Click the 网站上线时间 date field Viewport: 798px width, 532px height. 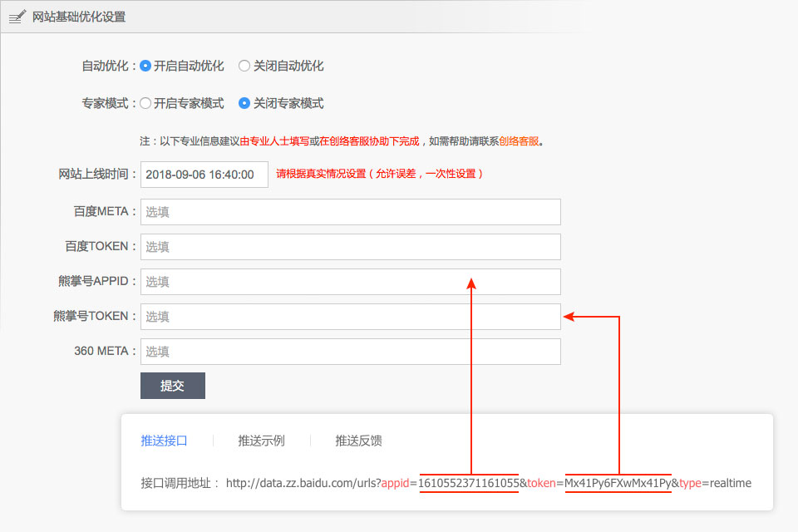point(204,175)
